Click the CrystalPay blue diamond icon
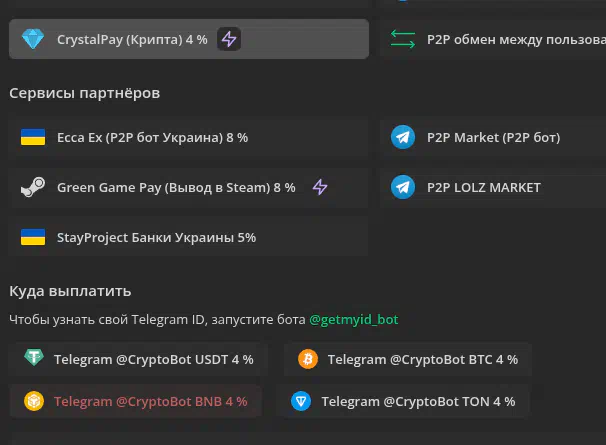Screen dimensions: 606x445 click(x=33, y=39)
